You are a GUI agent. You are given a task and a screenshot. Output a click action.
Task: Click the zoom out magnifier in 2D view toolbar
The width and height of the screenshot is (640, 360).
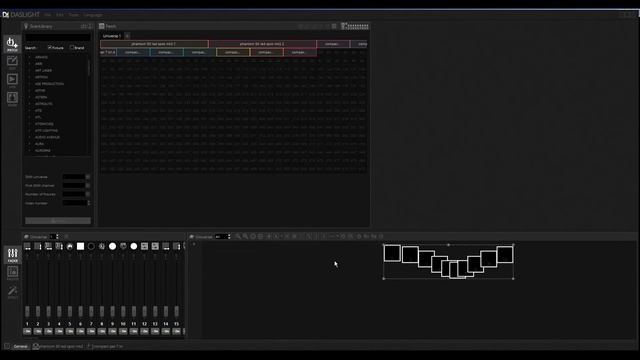click(x=245, y=236)
